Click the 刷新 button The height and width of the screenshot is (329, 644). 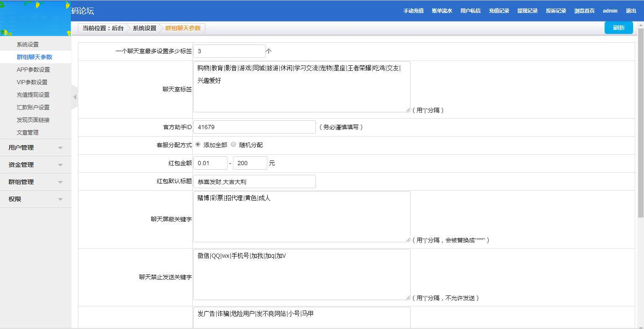(618, 27)
